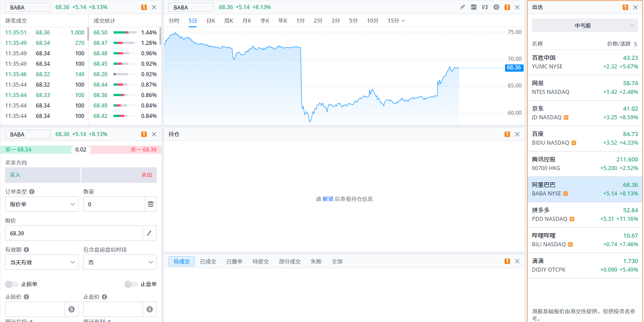Switch chart to 周K view
The width and height of the screenshot is (644, 322).
[x=228, y=21]
